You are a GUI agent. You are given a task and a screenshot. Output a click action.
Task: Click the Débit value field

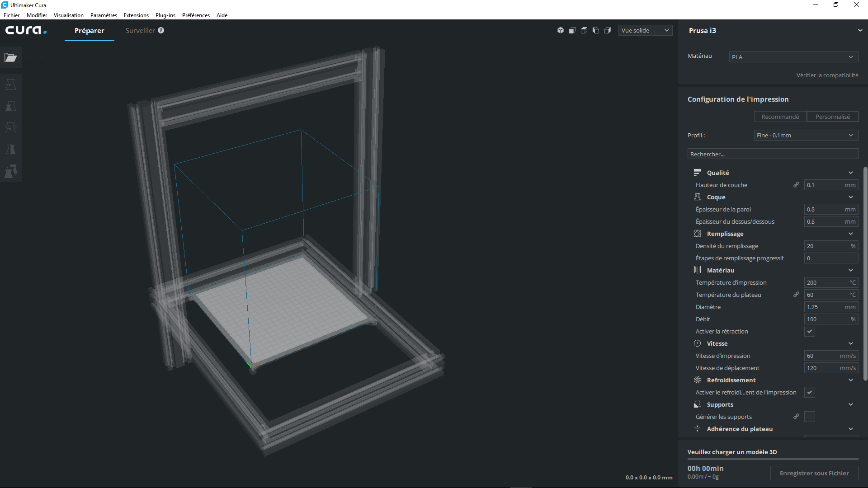point(831,319)
